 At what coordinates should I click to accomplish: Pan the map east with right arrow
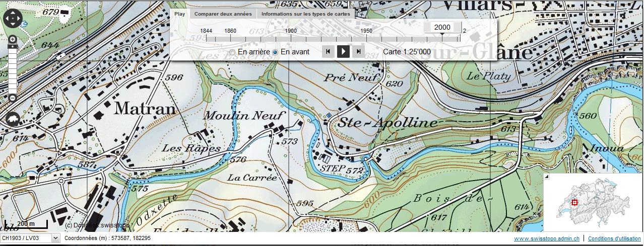point(20,19)
